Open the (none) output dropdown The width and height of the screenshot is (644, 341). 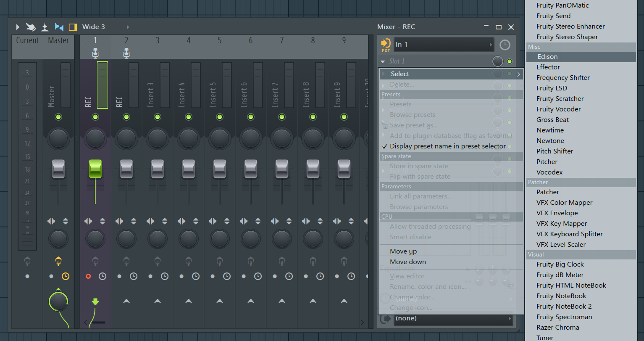453,319
